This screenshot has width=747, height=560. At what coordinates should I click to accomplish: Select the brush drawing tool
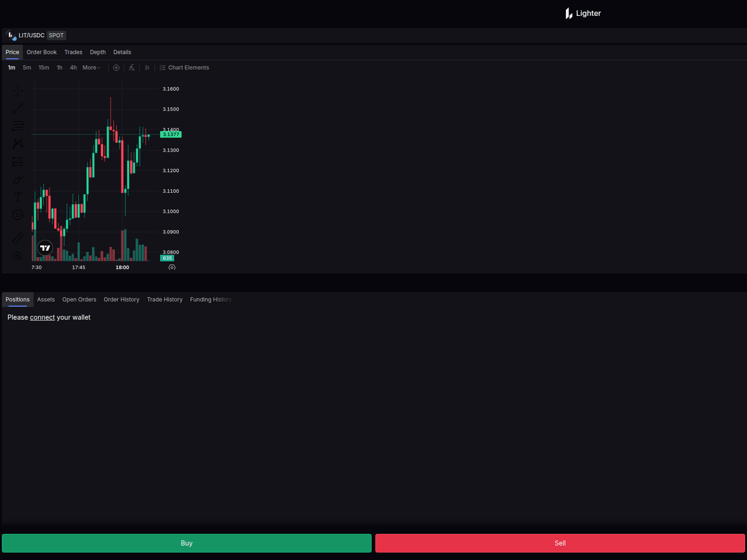click(x=18, y=179)
